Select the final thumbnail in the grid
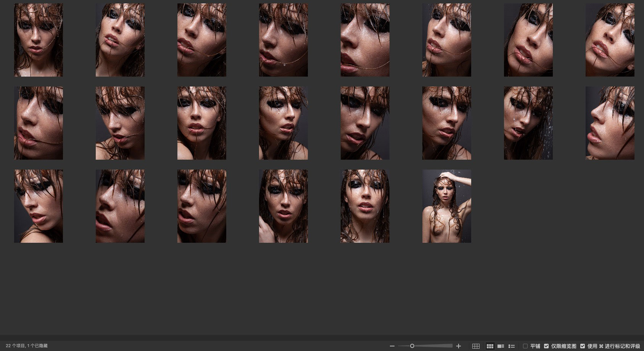 [446, 206]
